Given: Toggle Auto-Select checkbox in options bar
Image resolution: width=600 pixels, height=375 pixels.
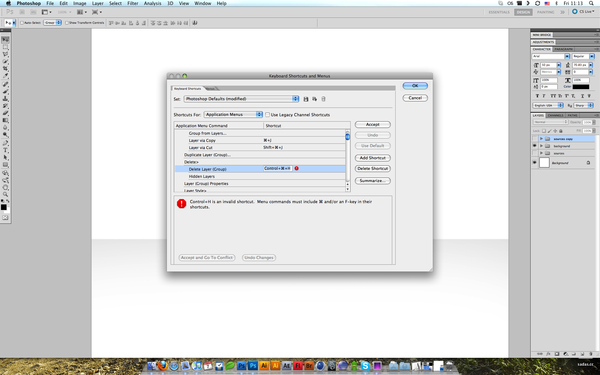Looking at the screenshot, I should (22, 23).
